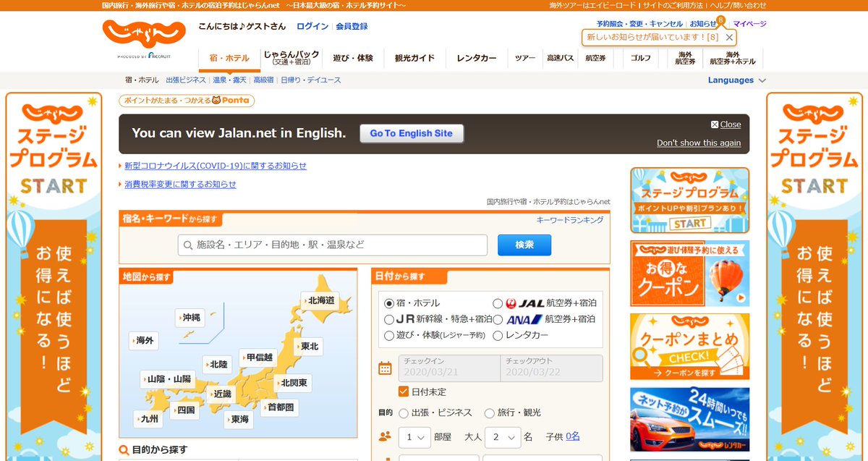Image resolution: width=868 pixels, height=461 pixels.
Task: Open the 消費税率変更 notice link
Action: tap(180, 185)
